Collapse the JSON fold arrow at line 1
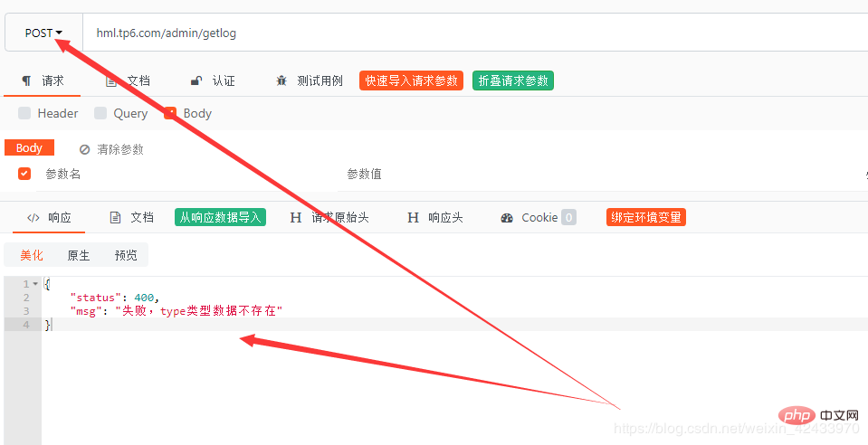Screen dimensions: 868x445 (x=35, y=284)
